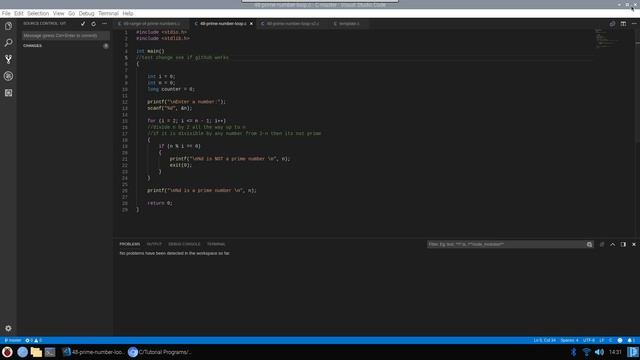Open the Selection menu
This screenshot has width=640, height=360.
click(x=38, y=13)
